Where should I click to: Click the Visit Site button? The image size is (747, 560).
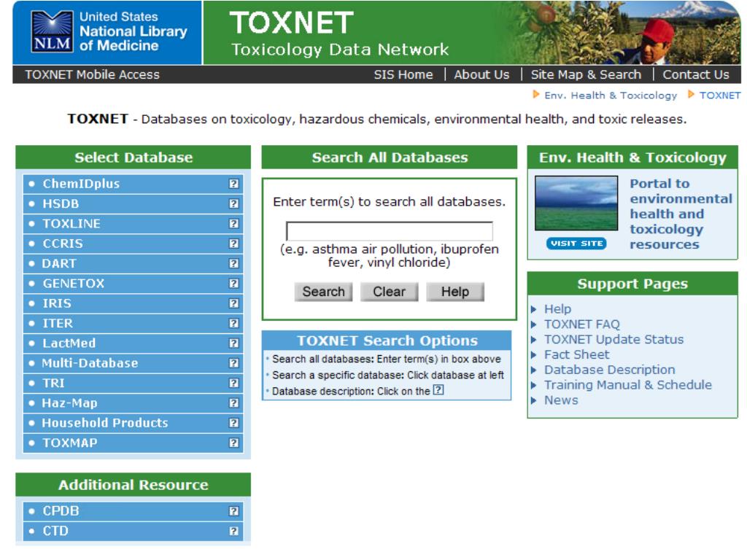click(x=576, y=244)
